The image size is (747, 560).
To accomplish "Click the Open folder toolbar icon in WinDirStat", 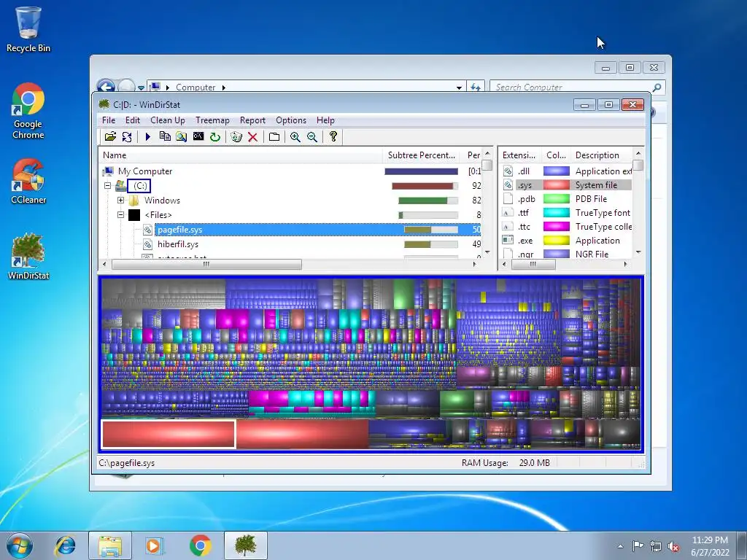I will [111, 137].
